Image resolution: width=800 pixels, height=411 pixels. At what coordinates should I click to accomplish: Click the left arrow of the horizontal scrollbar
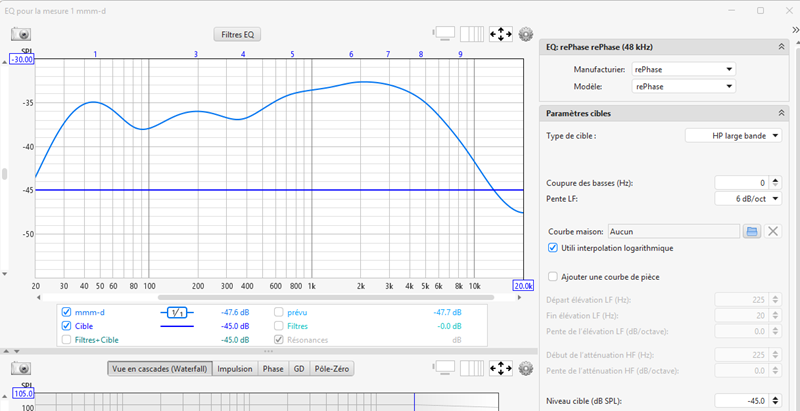39,297
